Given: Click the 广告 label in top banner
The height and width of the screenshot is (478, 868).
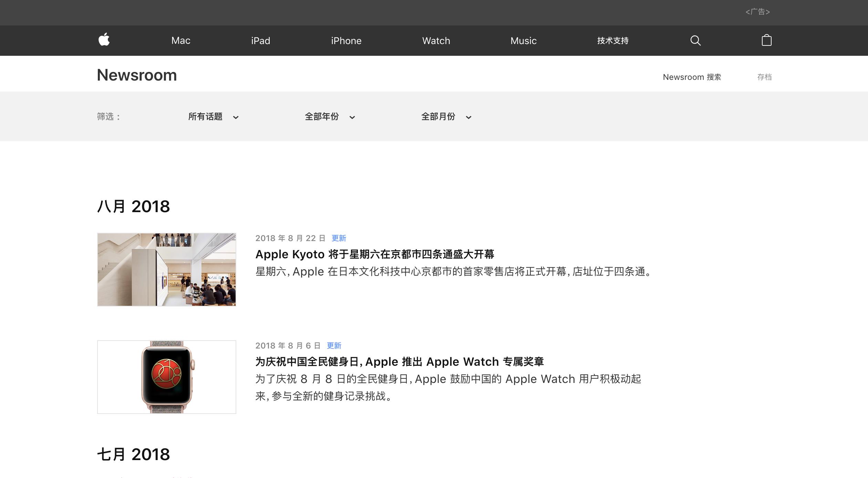Looking at the screenshot, I should point(757,12).
